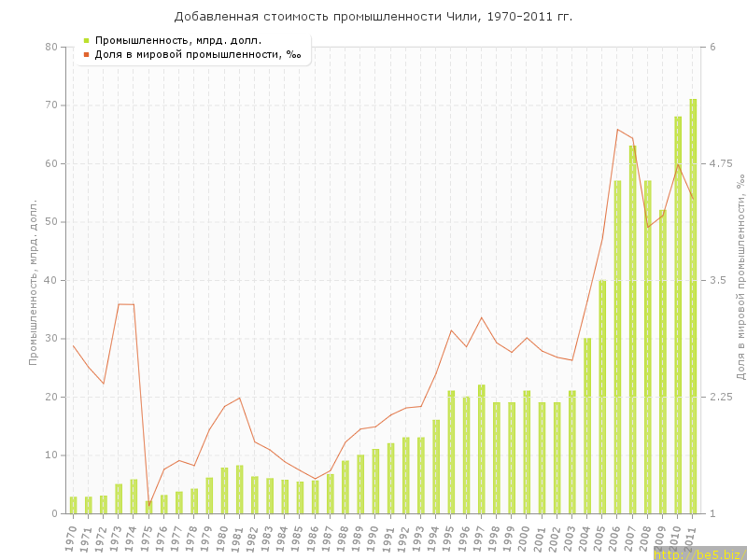Click the 1970 label on the x-axis
The width and height of the screenshot is (747, 560).
71,538
